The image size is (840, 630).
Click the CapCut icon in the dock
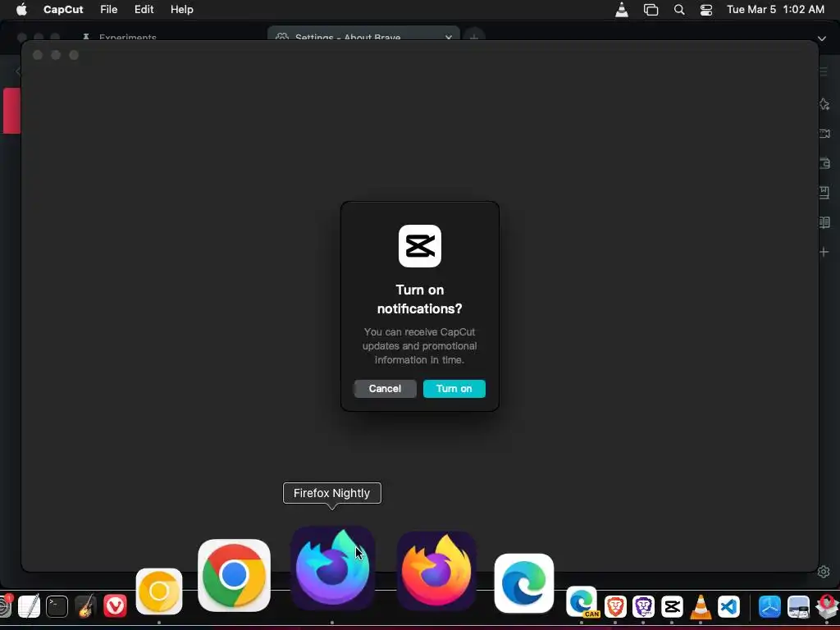click(672, 606)
